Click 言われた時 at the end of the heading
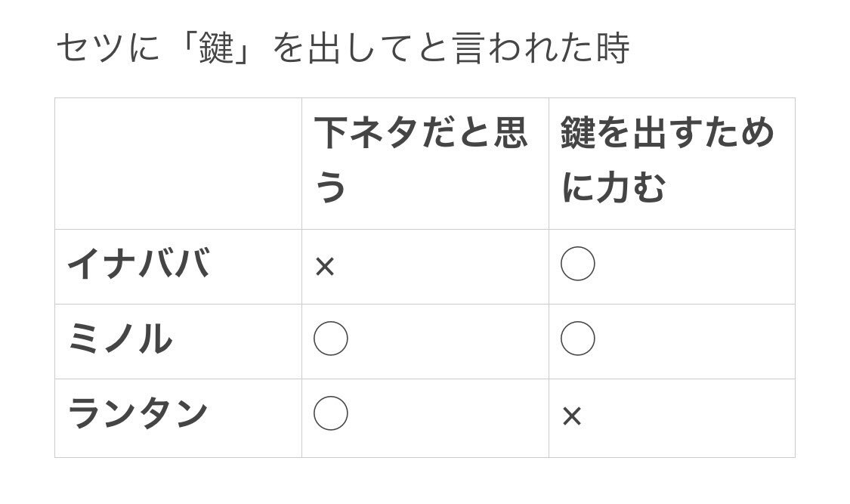 click(541, 48)
